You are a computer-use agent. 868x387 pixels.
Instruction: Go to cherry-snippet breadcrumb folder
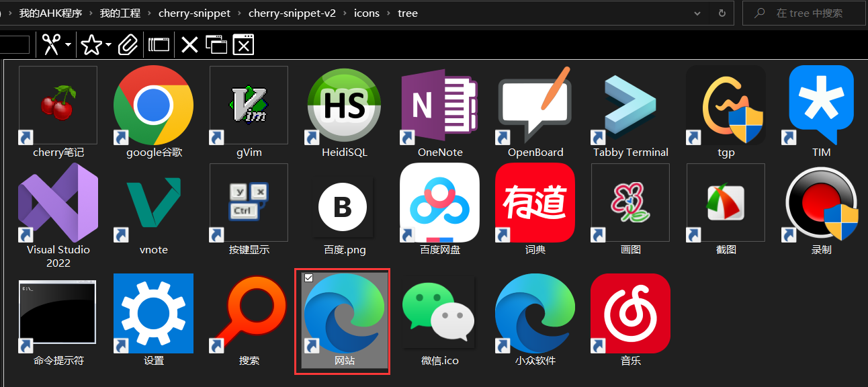[194, 13]
